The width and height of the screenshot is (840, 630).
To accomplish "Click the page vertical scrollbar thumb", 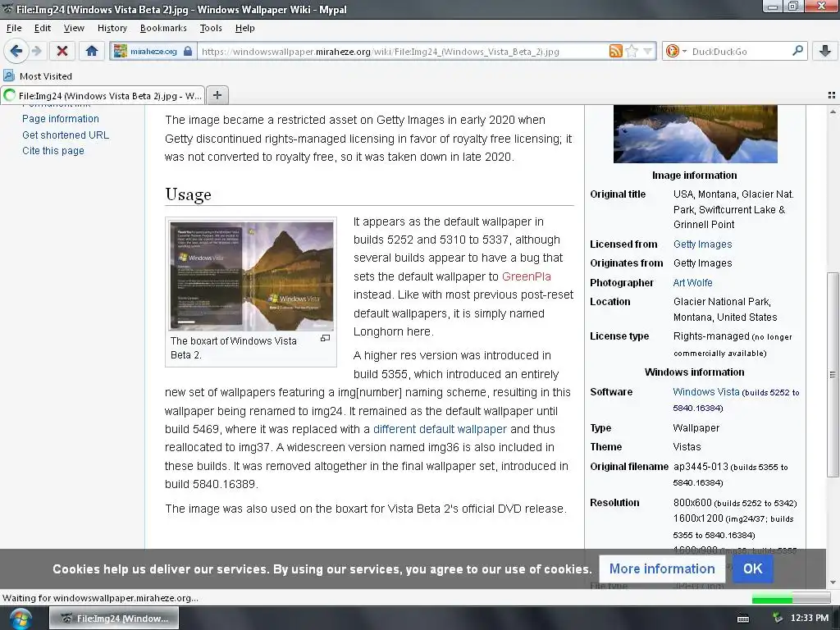I will click(x=833, y=374).
